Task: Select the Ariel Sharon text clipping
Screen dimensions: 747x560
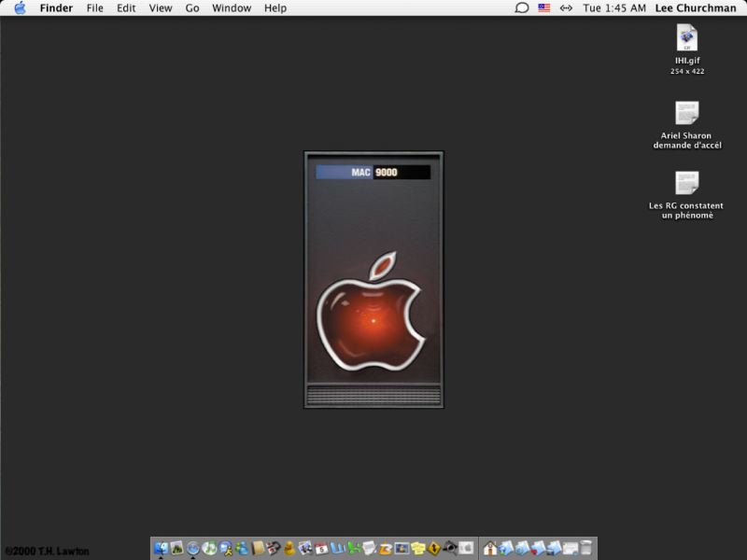Action: pyautogui.click(x=687, y=114)
